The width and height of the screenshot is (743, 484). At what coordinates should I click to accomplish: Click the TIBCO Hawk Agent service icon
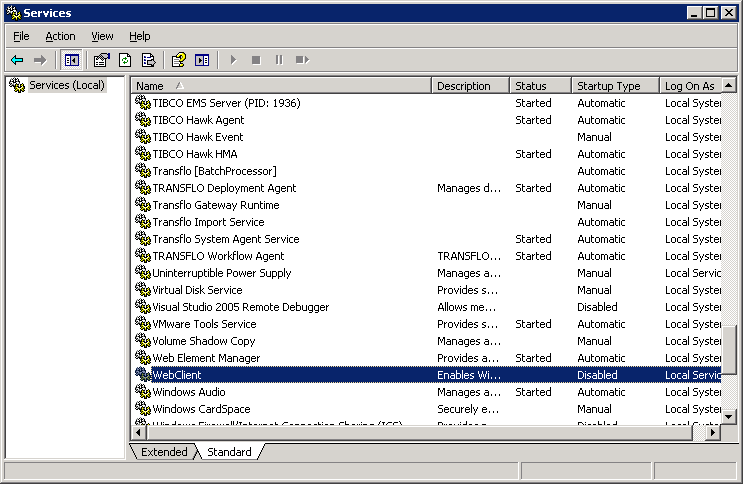pyautogui.click(x=143, y=119)
